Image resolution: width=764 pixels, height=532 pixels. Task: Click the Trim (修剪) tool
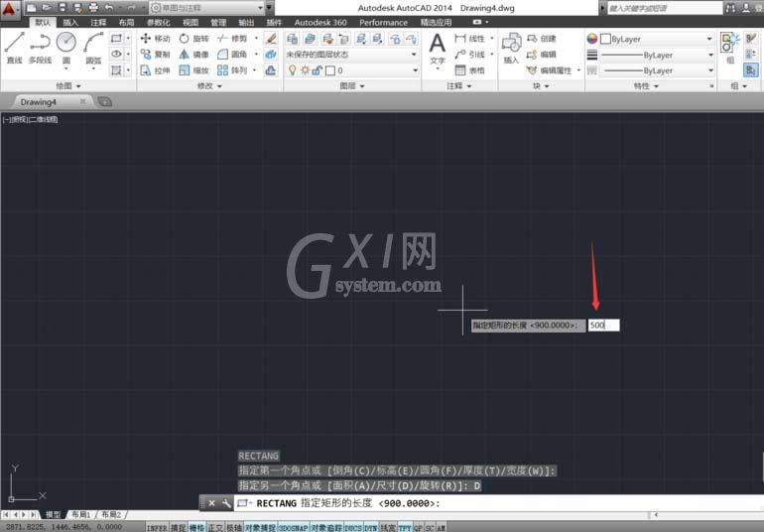(x=232, y=38)
